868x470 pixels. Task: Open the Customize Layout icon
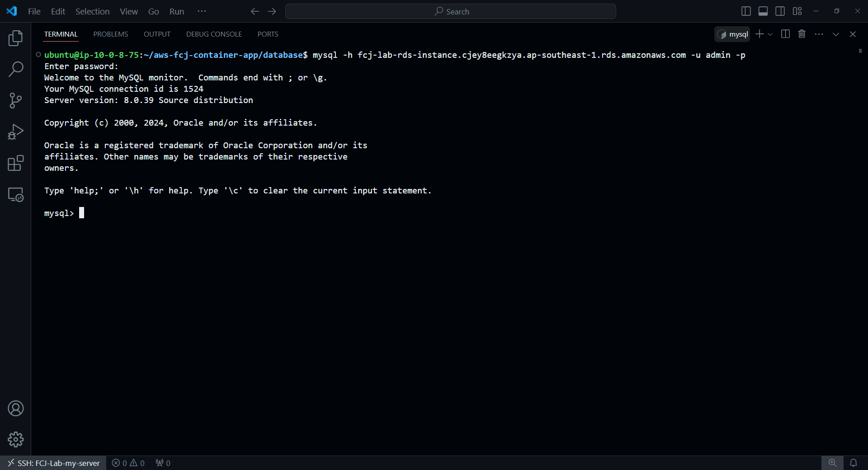[797, 11]
